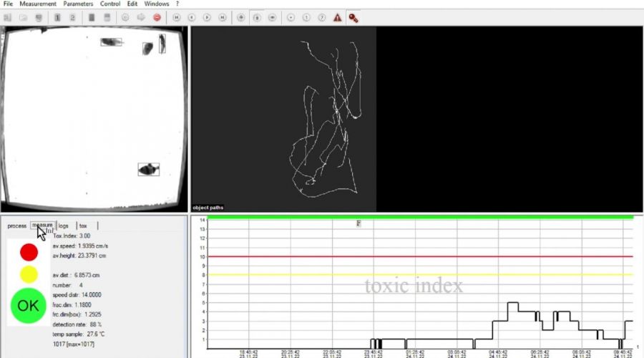Click the red alarm threshold line in chart
The height and width of the screenshot is (358, 644).
420,256
